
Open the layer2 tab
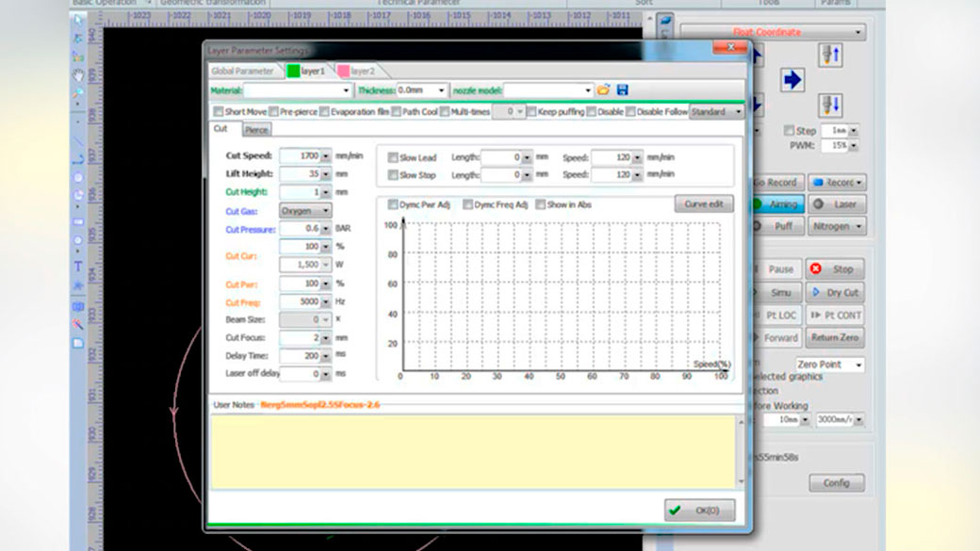[x=356, y=71]
